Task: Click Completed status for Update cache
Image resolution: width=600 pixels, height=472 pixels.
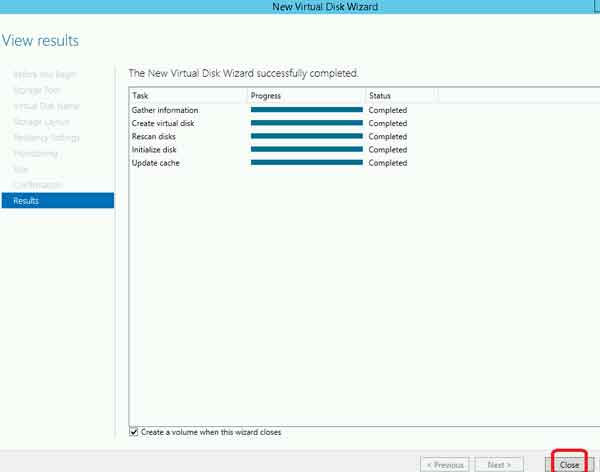Action: 388,163
